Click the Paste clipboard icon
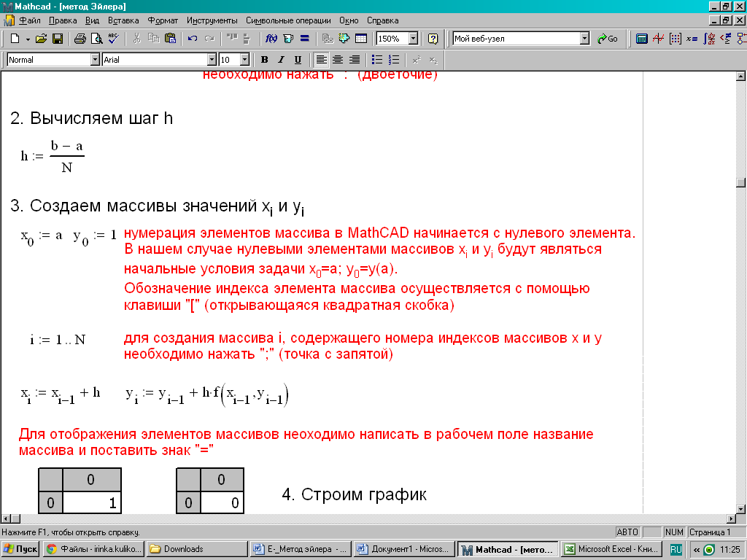Viewport: 747px width, 560px height. 170,39
